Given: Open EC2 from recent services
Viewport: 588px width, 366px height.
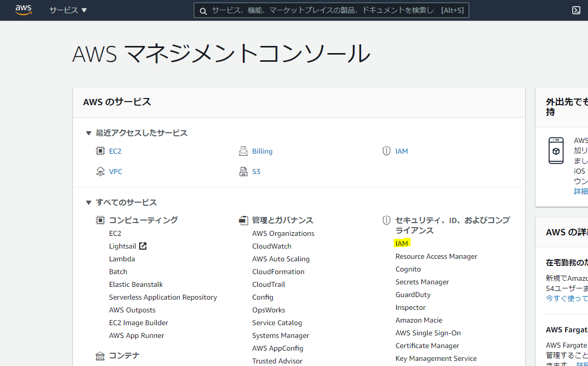Looking at the screenshot, I should (x=115, y=151).
